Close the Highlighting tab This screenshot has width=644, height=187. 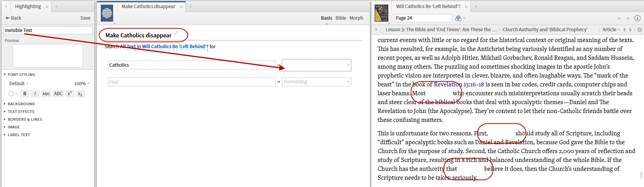pos(47,7)
